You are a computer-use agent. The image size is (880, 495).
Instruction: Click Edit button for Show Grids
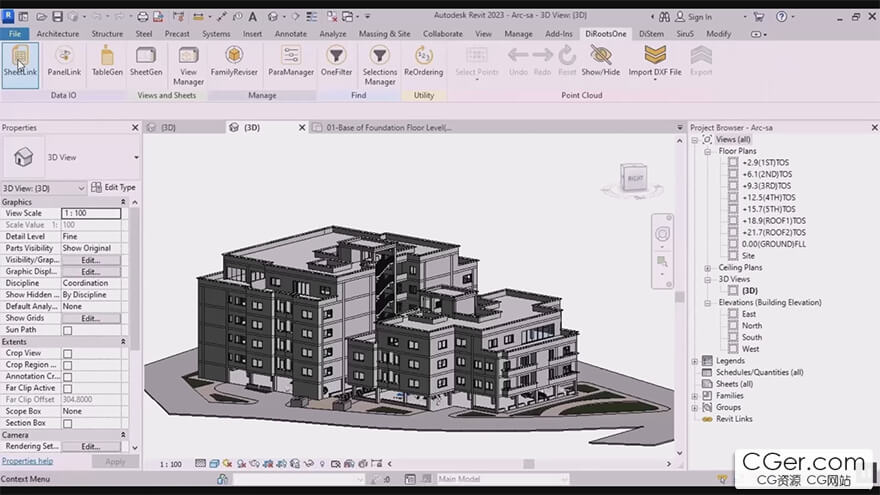click(90, 318)
